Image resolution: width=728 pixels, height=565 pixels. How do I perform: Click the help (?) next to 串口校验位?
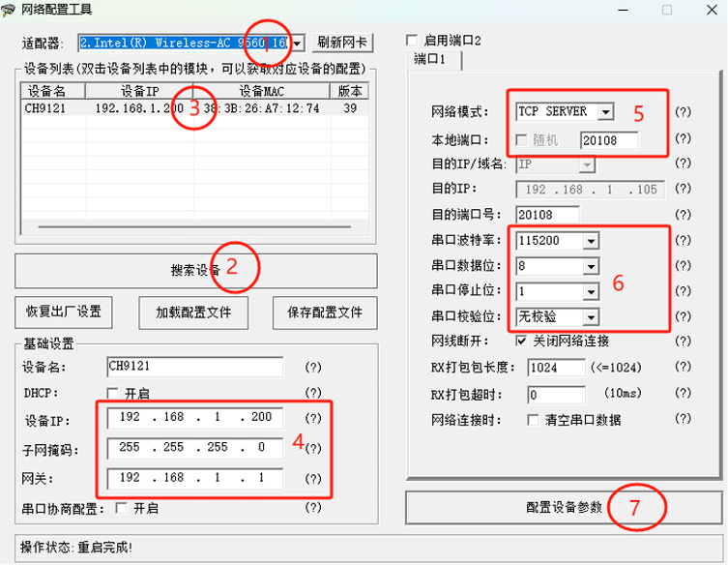684,316
